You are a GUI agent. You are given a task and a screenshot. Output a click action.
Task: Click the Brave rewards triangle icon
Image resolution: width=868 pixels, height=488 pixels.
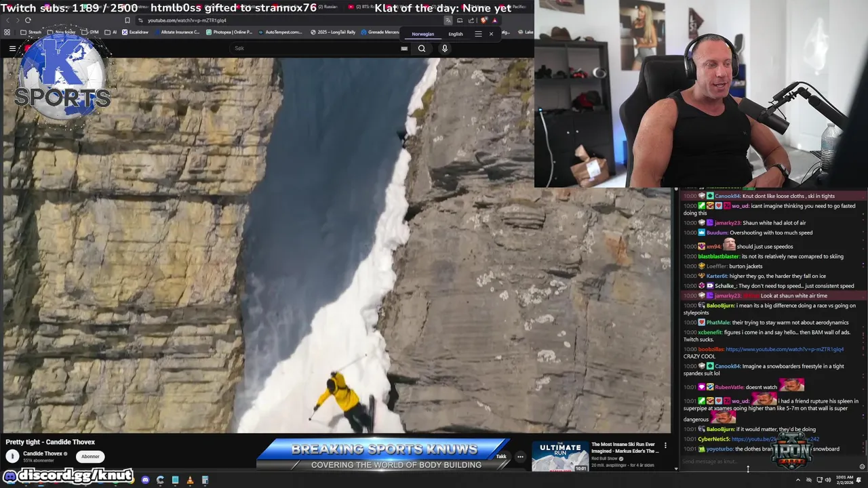click(x=494, y=20)
